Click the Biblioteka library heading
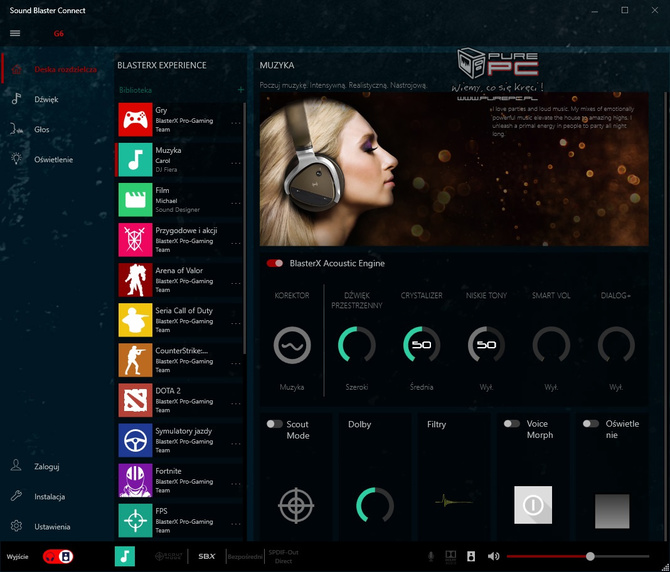Screen dimensions: 670x572 [x=135, y=90]
